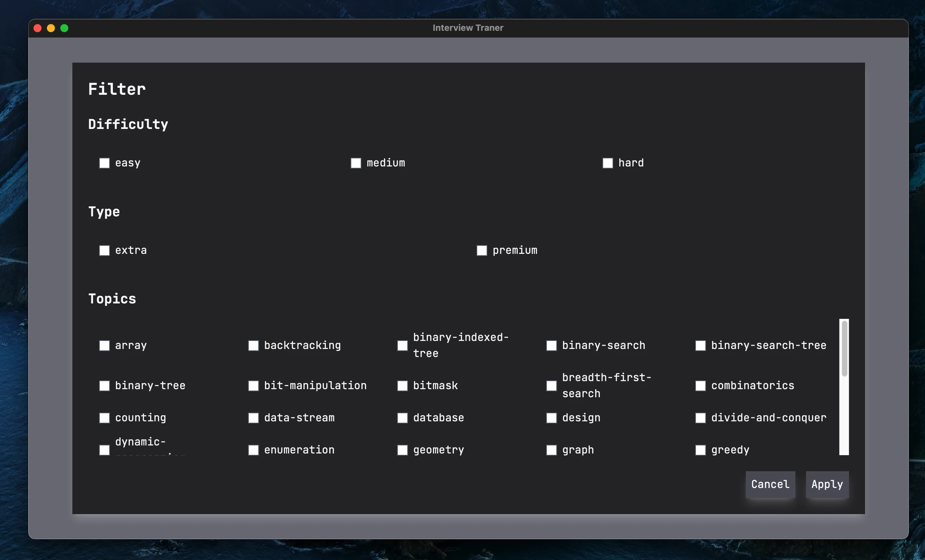The image size is (925, 560).
Task: Maximize the Interview Traner window
Action: [x=64, y=28]
